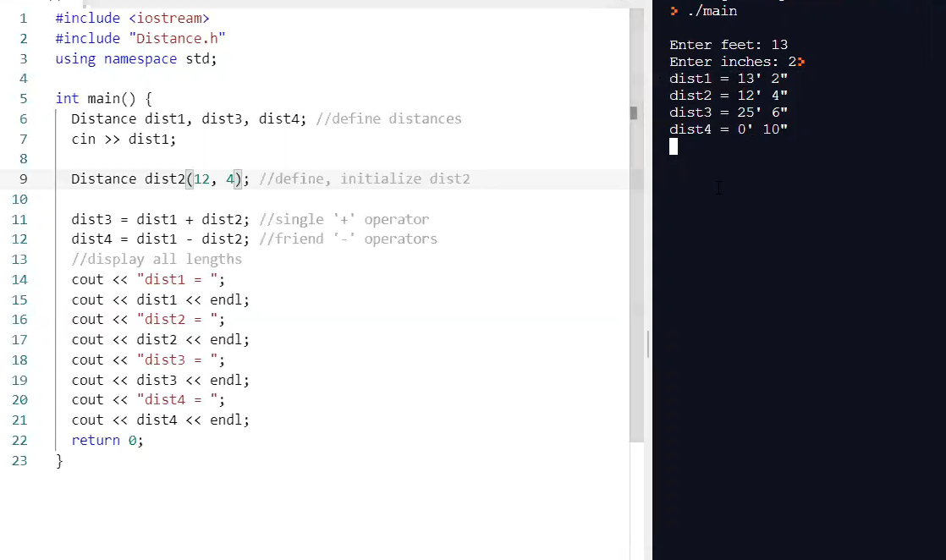Click the cin >> dist1 statement

[123, 139]
